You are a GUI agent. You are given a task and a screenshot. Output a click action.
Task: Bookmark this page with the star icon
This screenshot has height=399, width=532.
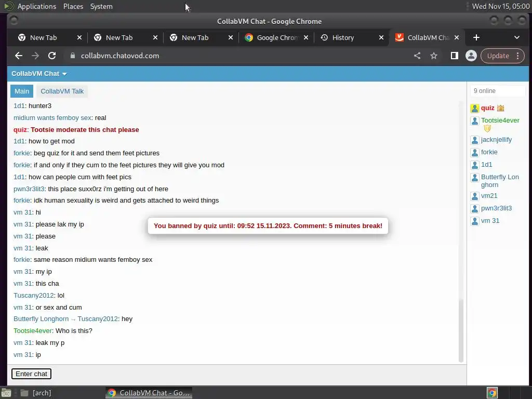(x=434, y=56)
